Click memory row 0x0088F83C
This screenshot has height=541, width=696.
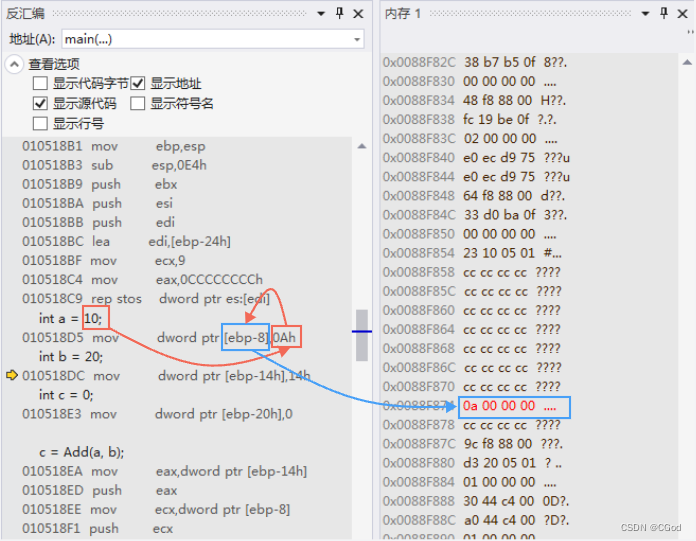pos(470,138)
